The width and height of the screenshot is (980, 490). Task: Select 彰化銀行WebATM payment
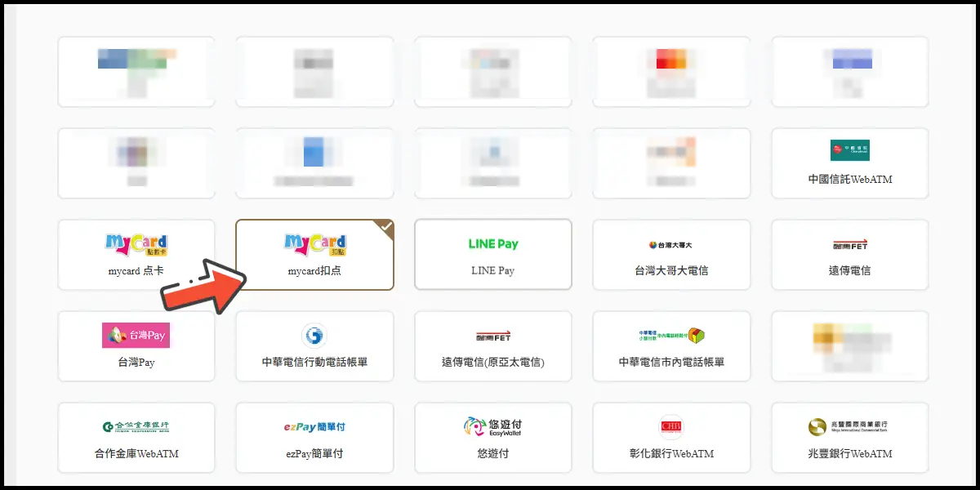(x=671, y=438)
